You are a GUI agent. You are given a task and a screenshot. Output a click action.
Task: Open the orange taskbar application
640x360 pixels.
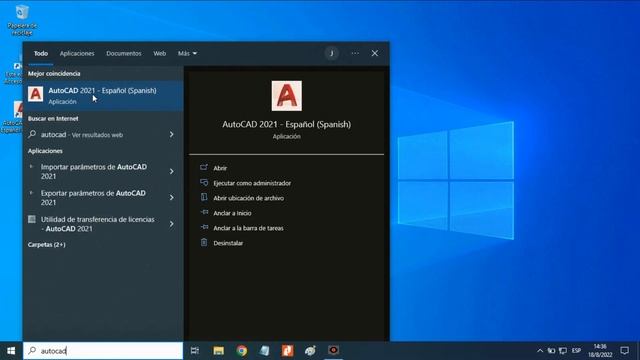pyautogui.click(x=287, y=351)
